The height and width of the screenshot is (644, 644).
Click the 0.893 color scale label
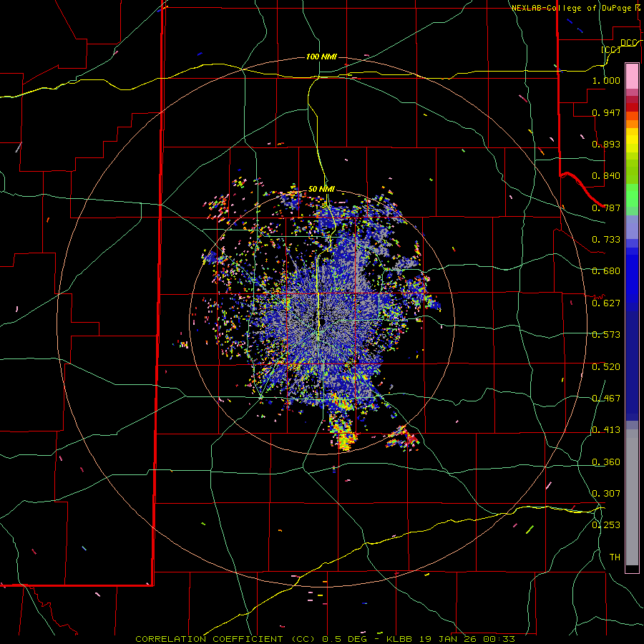pos(606,144)
